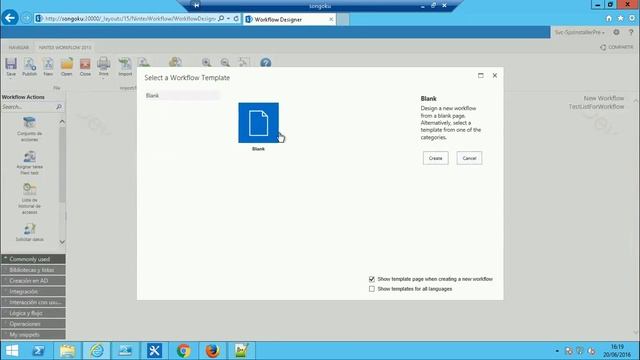640x360 pixels.
Task: Click the Open folder icon in the ribbon
Action: tap(67, 64)
